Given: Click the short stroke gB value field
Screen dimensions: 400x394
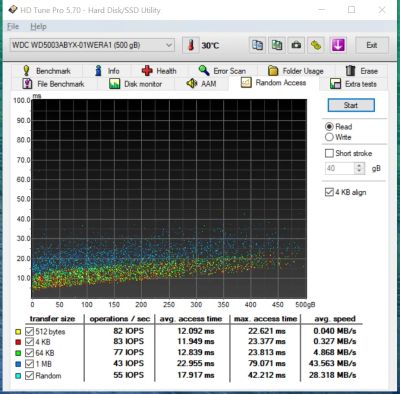Looking at the screenshot, I should (339, 168).
